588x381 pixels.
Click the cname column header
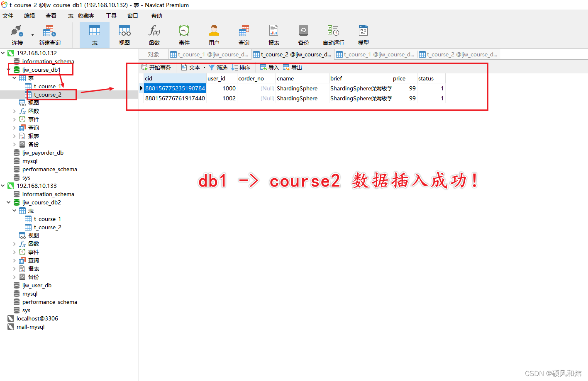(303, 78)
